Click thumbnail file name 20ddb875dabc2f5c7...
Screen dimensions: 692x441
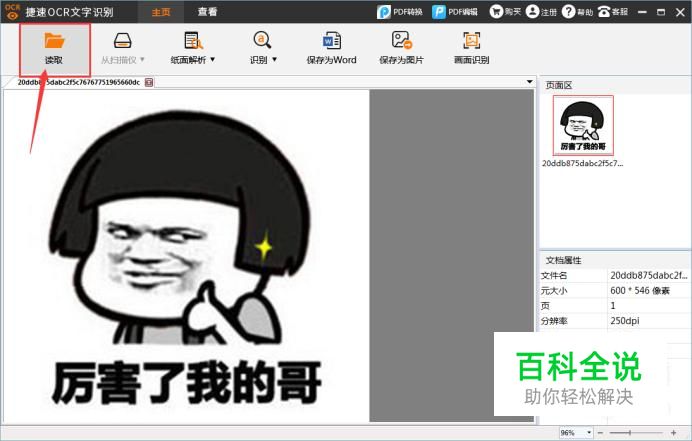point(583,163)
